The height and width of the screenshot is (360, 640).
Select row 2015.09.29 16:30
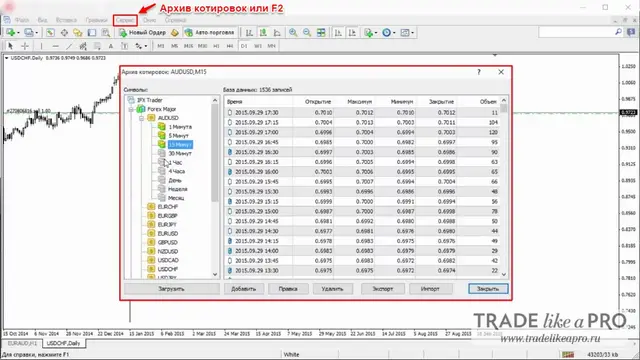pyautogui.click(x=362, y=152)
